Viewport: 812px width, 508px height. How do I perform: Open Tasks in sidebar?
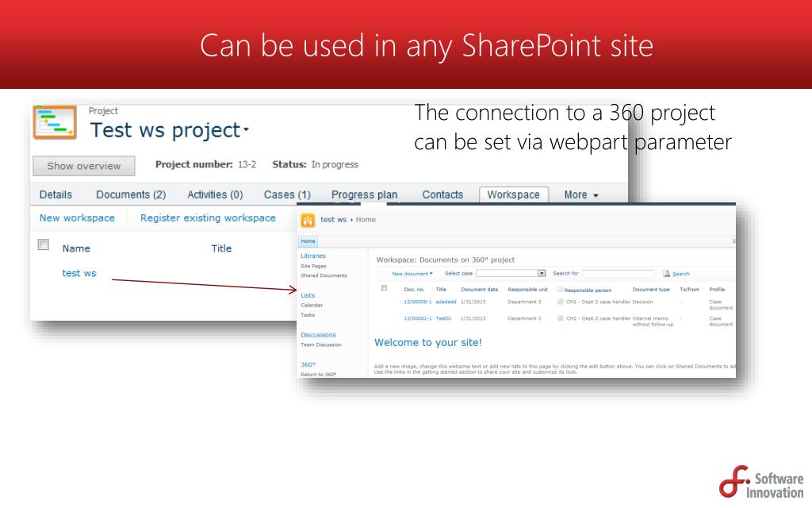[x=308, y=314]
